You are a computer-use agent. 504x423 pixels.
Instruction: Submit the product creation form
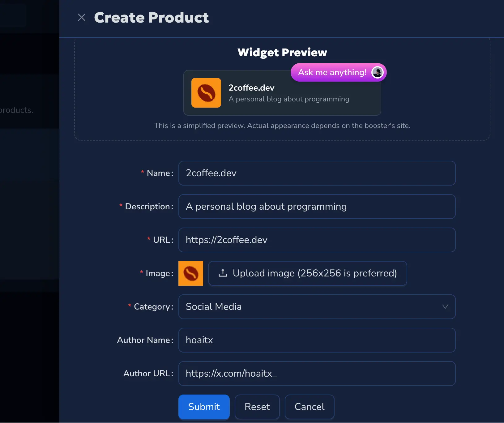(204, 407)
